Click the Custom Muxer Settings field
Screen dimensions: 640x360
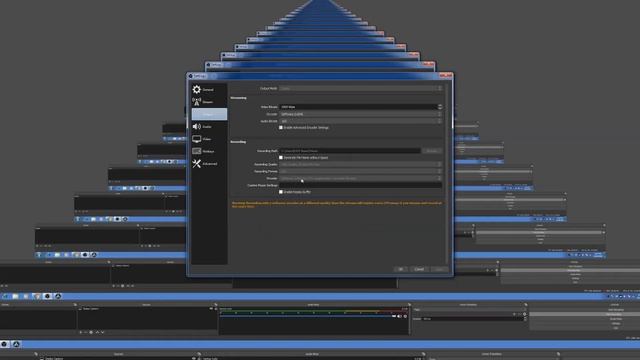[360, 185]
